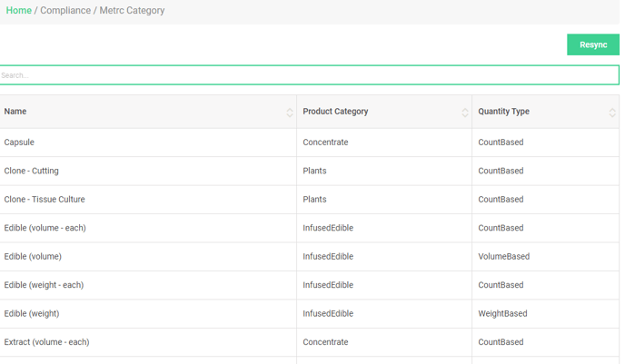Select the Capsule row
Screen dimensions: 625x364
click(309, 143)
